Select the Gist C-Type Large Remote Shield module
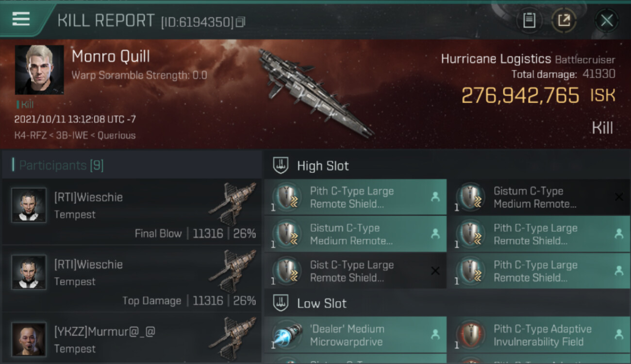The width and height of the screenshot is (631, 364). [355, 271]
